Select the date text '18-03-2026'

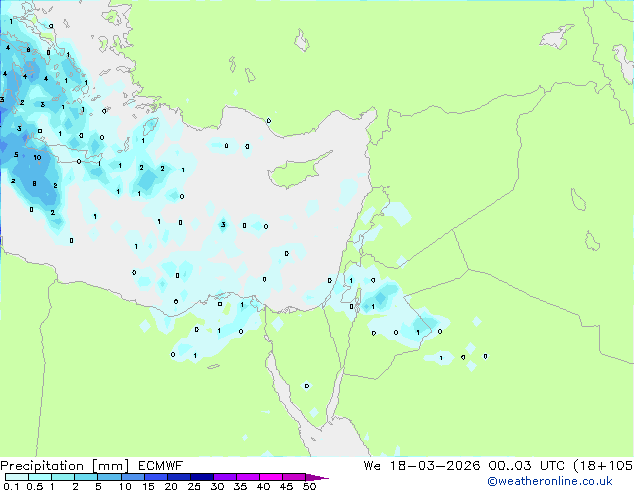click(x=435, y=466)
